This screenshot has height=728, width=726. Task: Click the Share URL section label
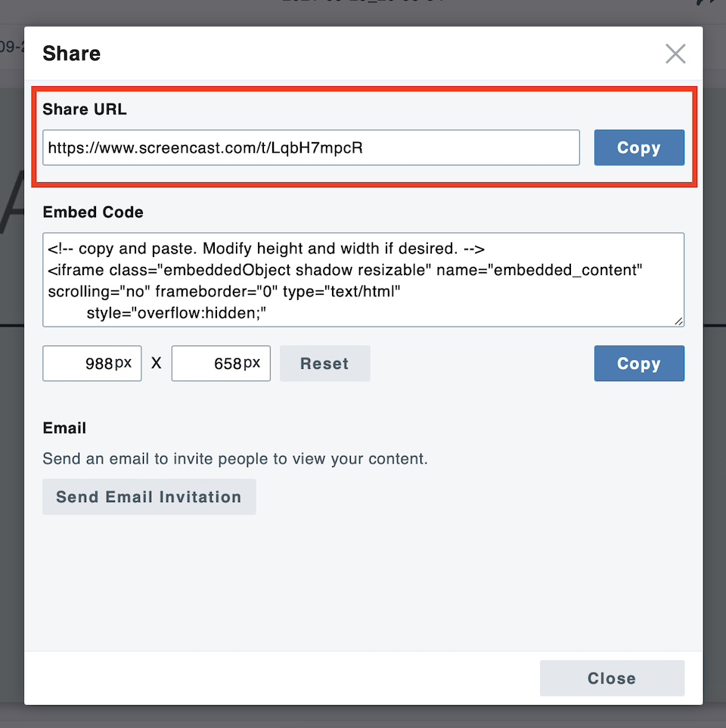click(x=84, y=109)
